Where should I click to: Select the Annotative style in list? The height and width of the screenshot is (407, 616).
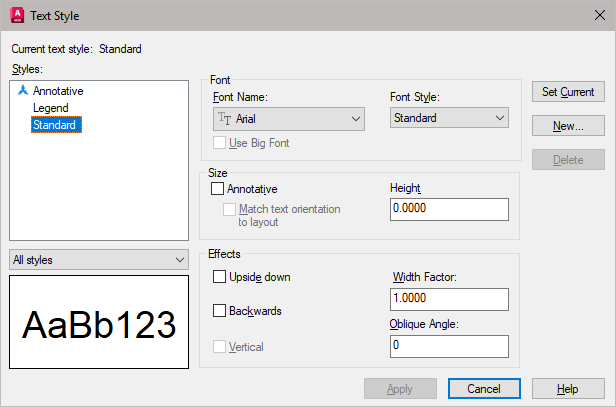click(58, 91)
